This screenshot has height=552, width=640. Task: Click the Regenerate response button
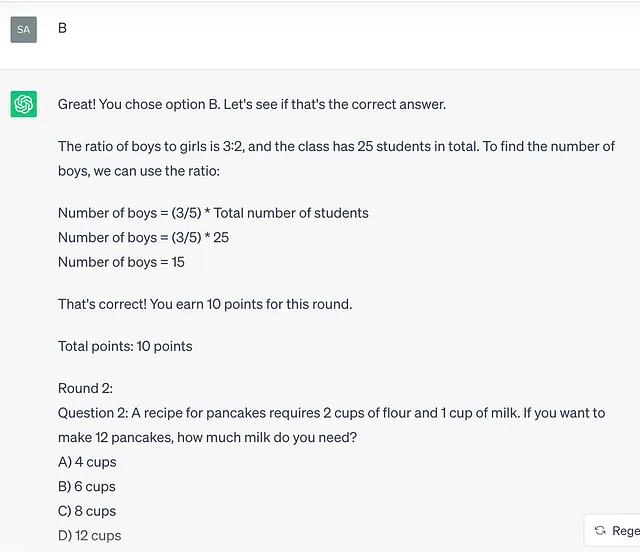click(612, 530)
